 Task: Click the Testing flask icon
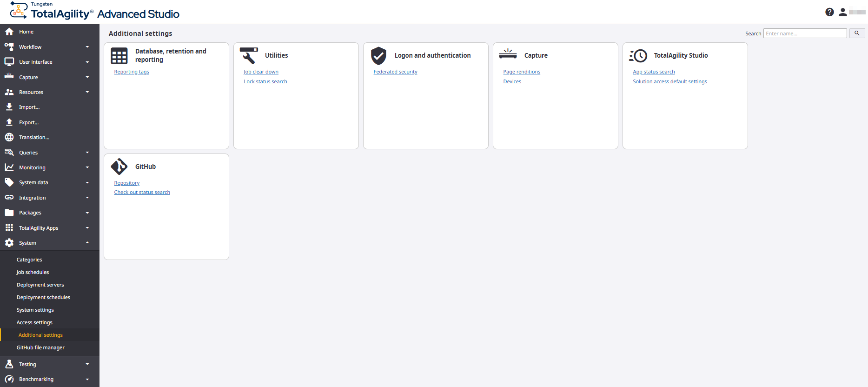[9, 364]
